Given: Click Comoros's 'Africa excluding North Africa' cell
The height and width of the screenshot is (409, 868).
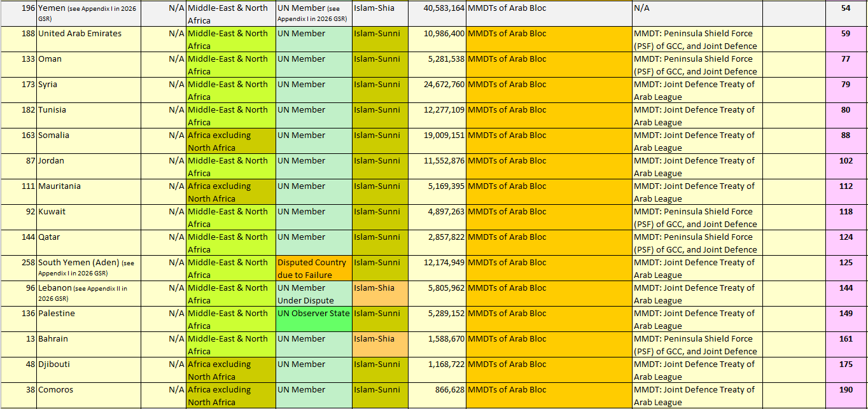Looking at the screenshot, I should [231, 396].
